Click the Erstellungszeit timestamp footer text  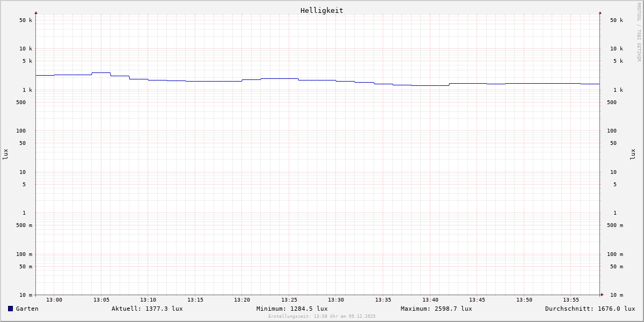tap(322, 316)
